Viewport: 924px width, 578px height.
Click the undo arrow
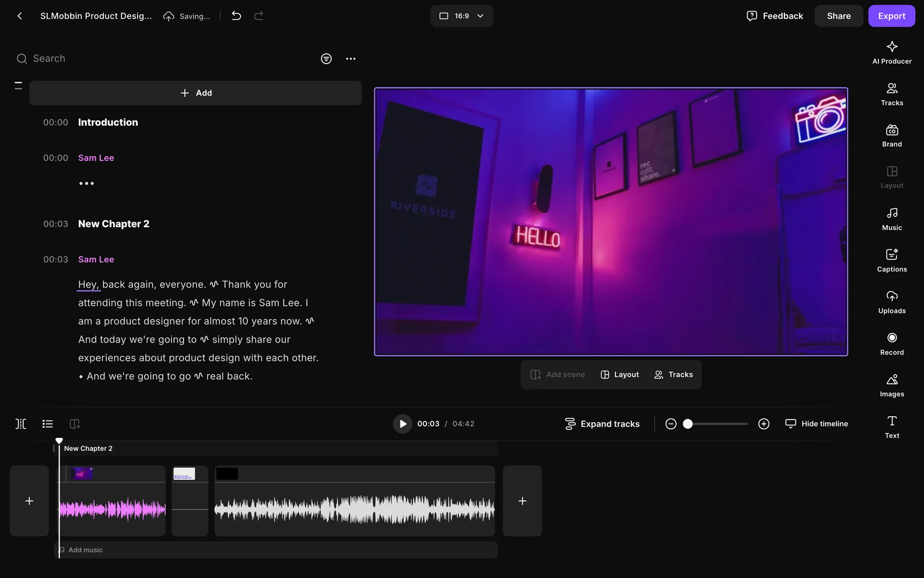coord(236,16)
